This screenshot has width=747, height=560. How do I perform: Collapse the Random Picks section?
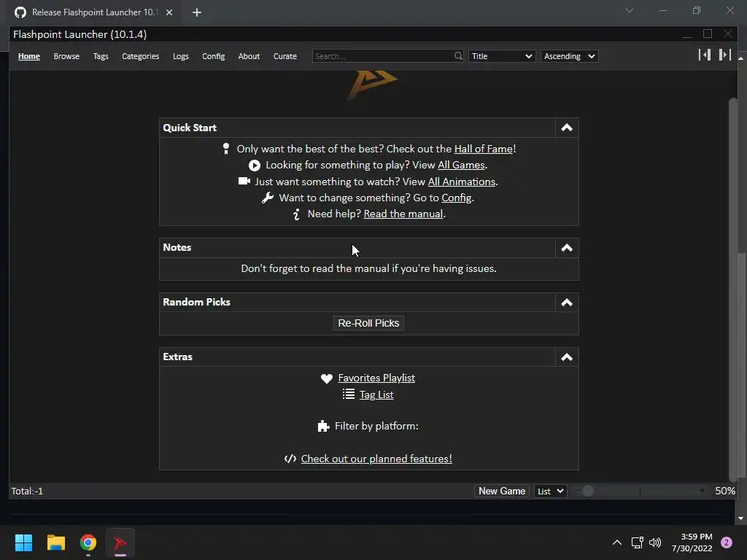click(x=567, y=303)
